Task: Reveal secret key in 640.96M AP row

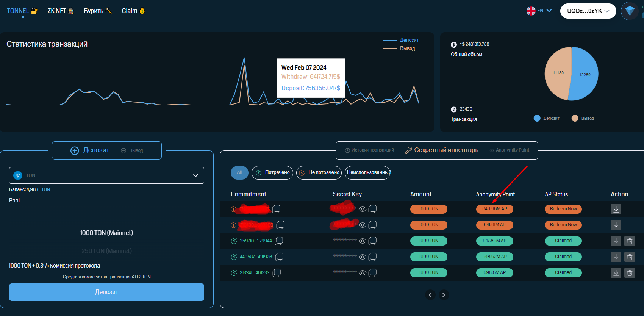Action: click(x=363, y=209)
